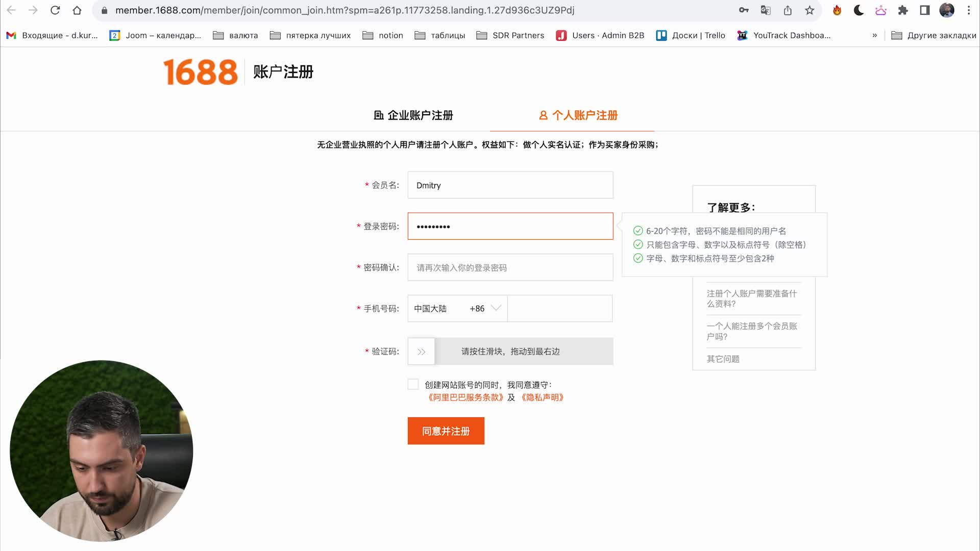Click the verification slider handle

pos(421,352)
